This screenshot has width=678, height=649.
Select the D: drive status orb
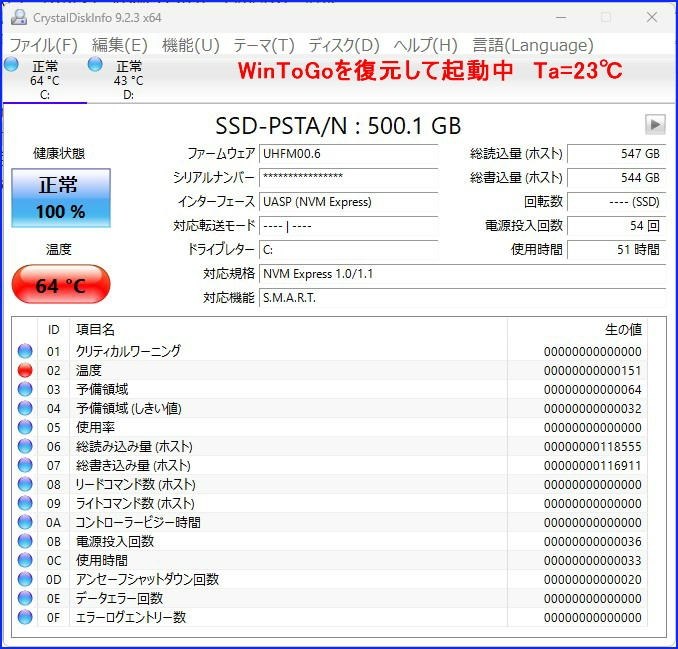(x=95, y=64)
